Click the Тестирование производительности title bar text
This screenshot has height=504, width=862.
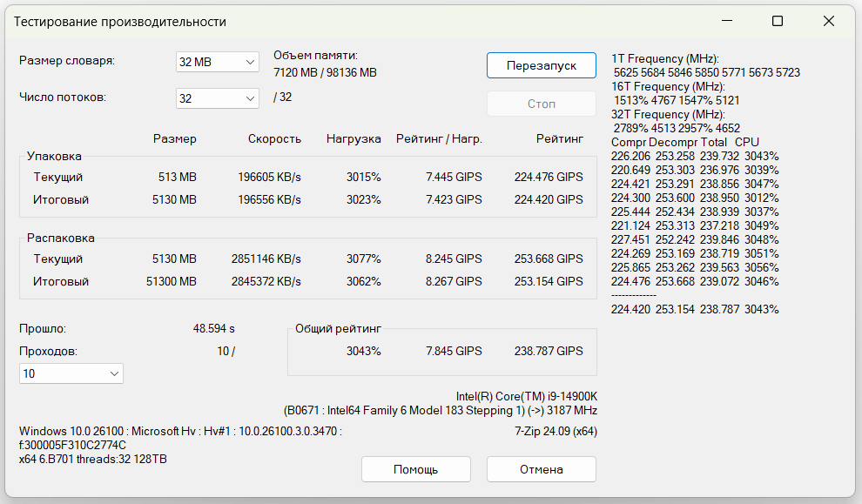click(119, 22)
